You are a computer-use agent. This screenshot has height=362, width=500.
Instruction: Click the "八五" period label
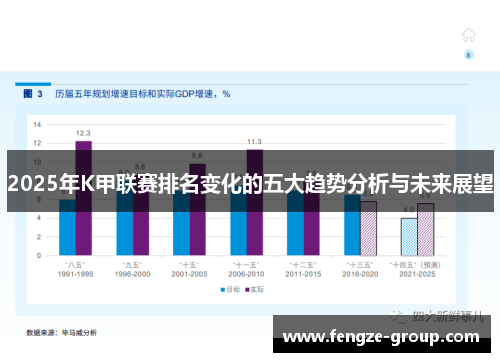[75, 265]
